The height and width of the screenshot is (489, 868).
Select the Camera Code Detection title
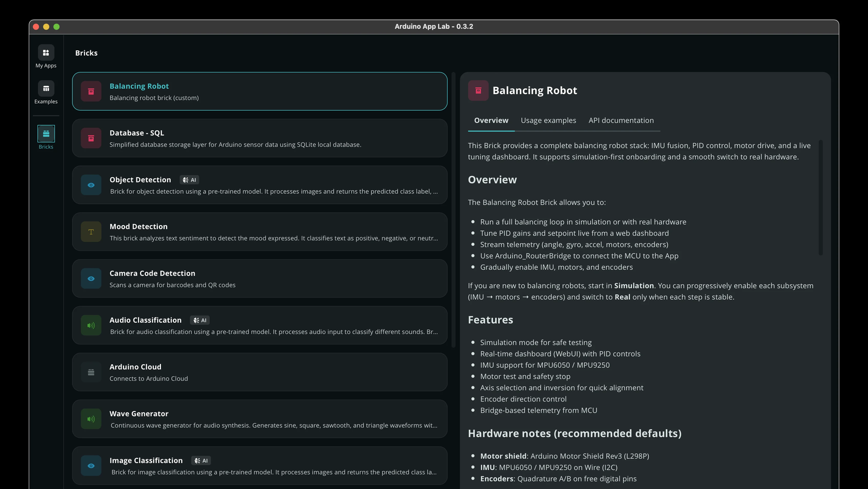point(153,273)
